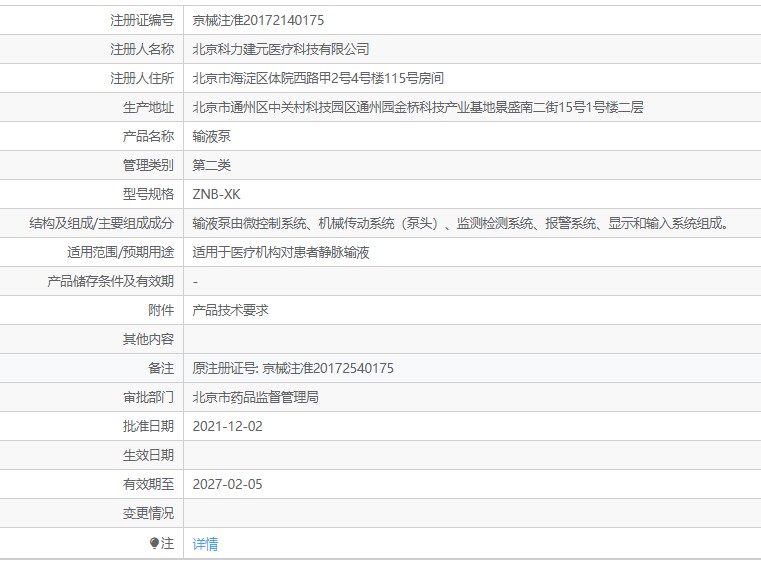This screenshot has width=761, height=566.
Task: Select remark 原注册证号: 京械注准20172540175
Action: point(293,368)
